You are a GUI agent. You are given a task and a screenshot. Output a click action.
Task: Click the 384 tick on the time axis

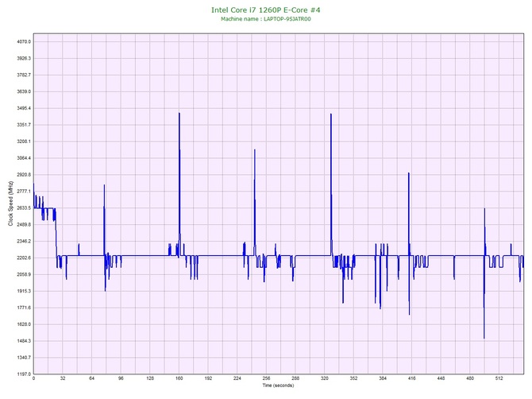[x=383, y=378]
